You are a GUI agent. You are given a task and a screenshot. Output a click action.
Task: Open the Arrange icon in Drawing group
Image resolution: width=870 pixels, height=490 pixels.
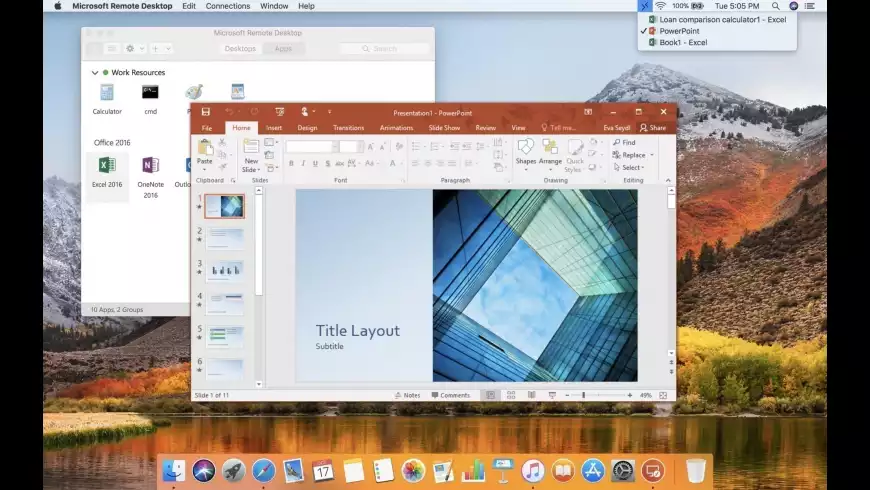pos(550,148)
